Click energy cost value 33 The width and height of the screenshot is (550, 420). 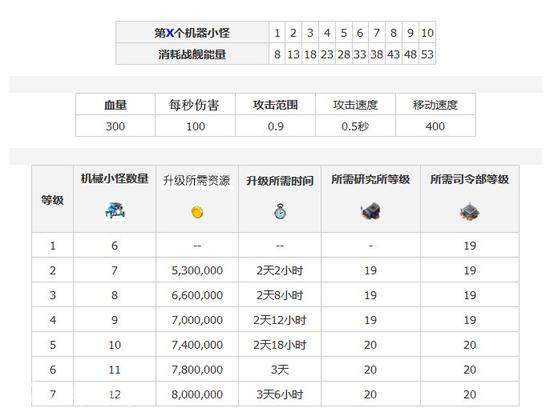(x=360, y=54)
